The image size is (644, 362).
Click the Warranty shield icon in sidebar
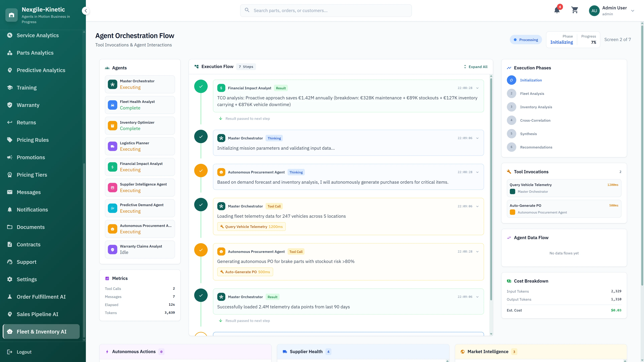point(10,105)
